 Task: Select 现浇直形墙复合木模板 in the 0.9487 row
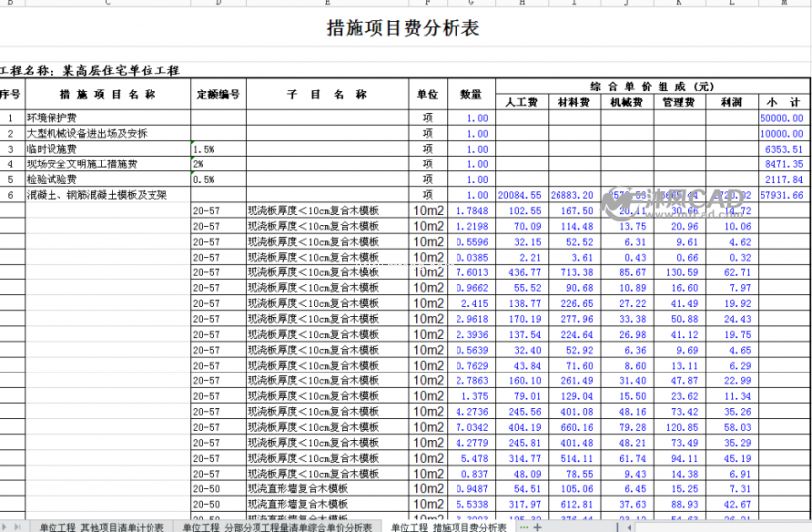pos(328,489)
